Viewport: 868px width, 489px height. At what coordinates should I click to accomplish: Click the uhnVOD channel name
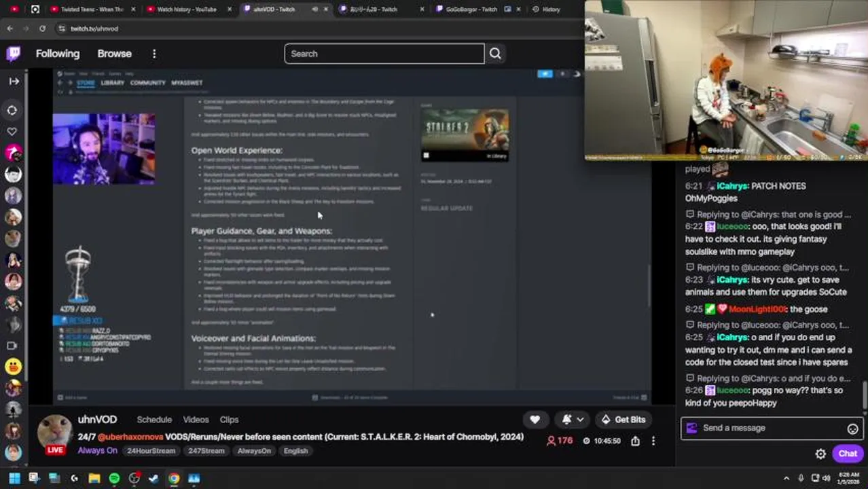(x=97, y=420)
